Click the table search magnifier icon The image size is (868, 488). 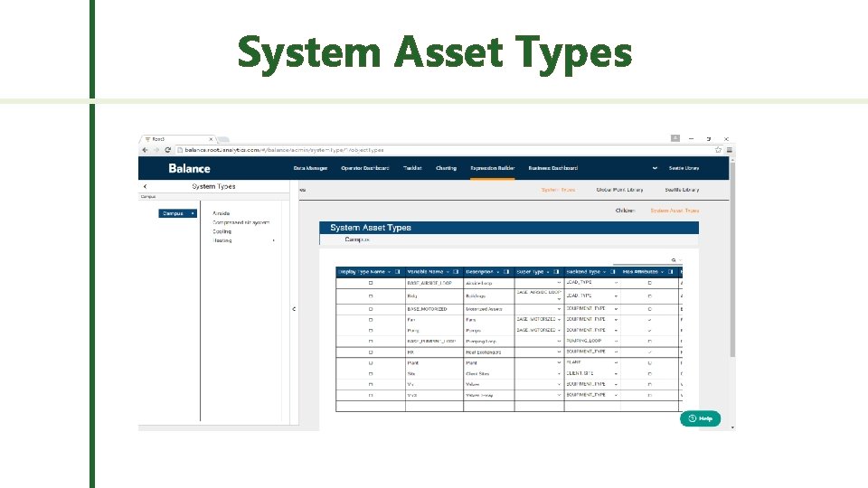(674, 260)
